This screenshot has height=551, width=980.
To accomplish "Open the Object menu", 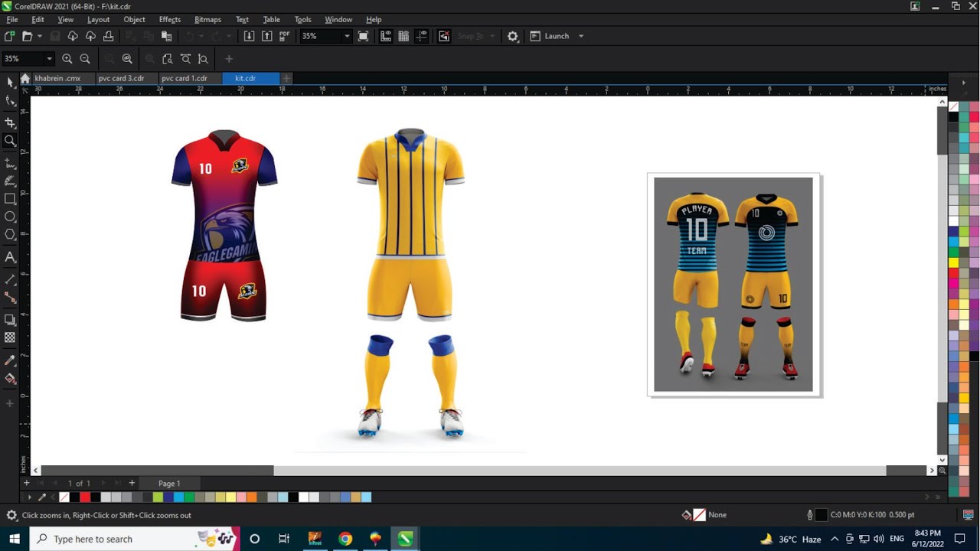I will click(134, 19).
